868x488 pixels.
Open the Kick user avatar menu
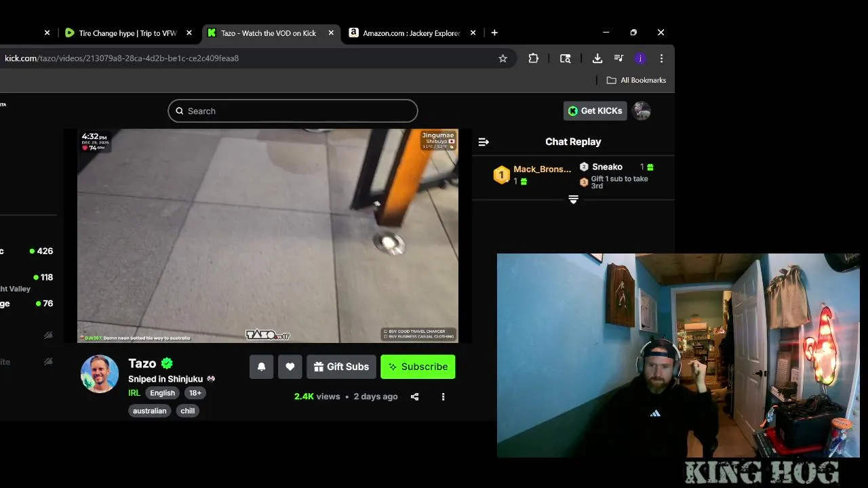coord(642,110)
